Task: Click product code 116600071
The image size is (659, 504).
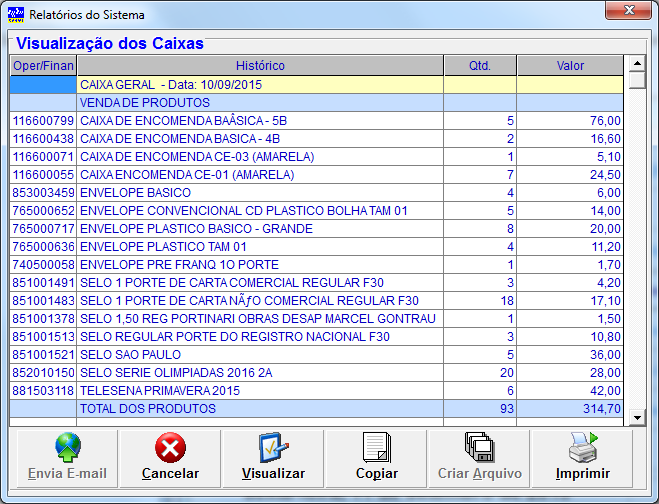Action: pyautogui.click(x=43, y=157)
